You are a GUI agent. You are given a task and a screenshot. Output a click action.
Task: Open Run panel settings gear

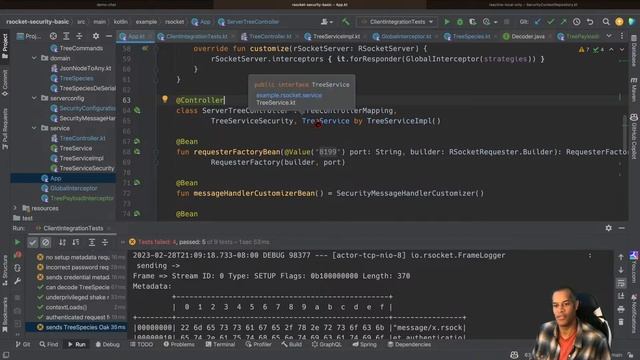coord(609,228)
